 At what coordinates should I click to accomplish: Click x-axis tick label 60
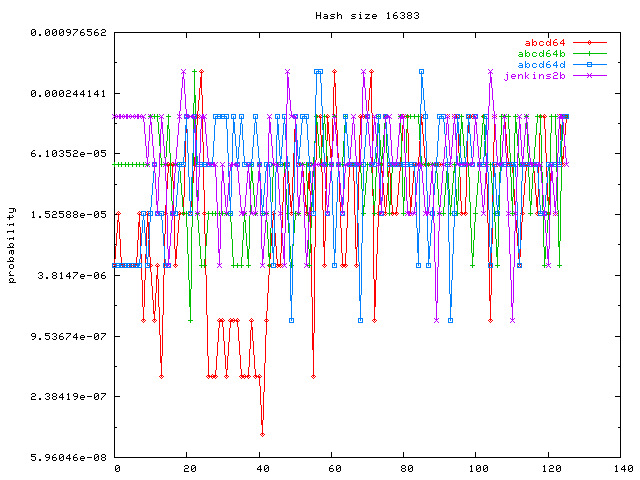pyautogui.click(x=335, y=469)
